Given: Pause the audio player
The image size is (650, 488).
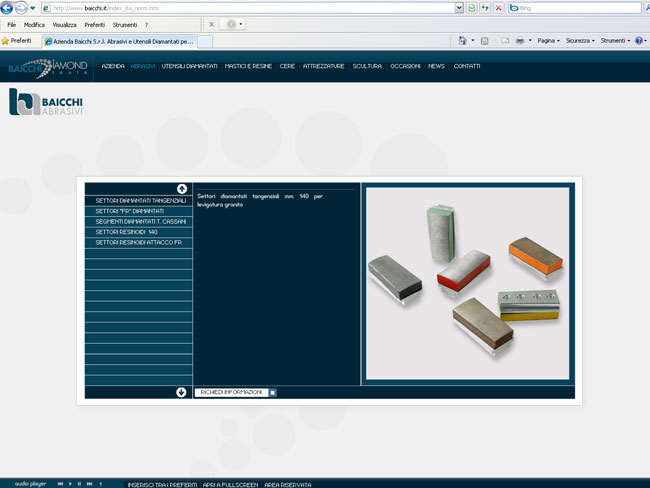Looking at the screenshot, I should pyautogui.click(x=79, y=484).
